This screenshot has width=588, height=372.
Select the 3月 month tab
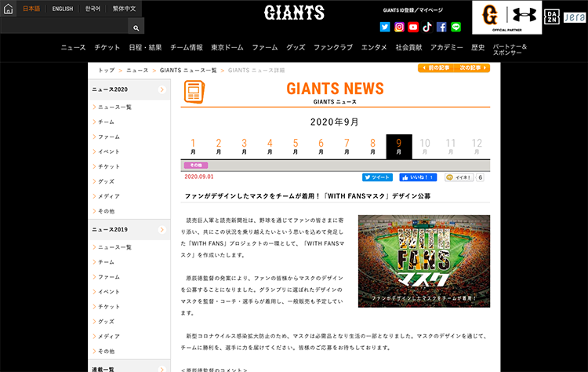click(x=244, y=147)
